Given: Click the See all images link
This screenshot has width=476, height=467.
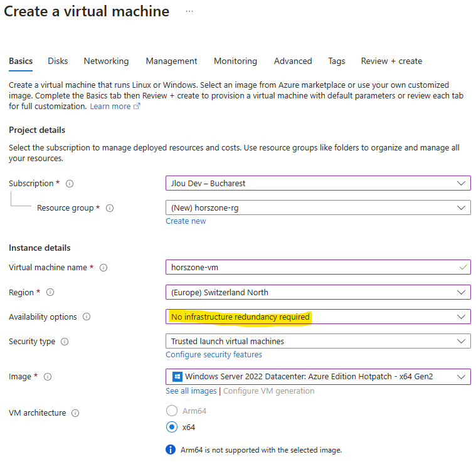Looking at the screenshot, I should click(x=191, y=391).
